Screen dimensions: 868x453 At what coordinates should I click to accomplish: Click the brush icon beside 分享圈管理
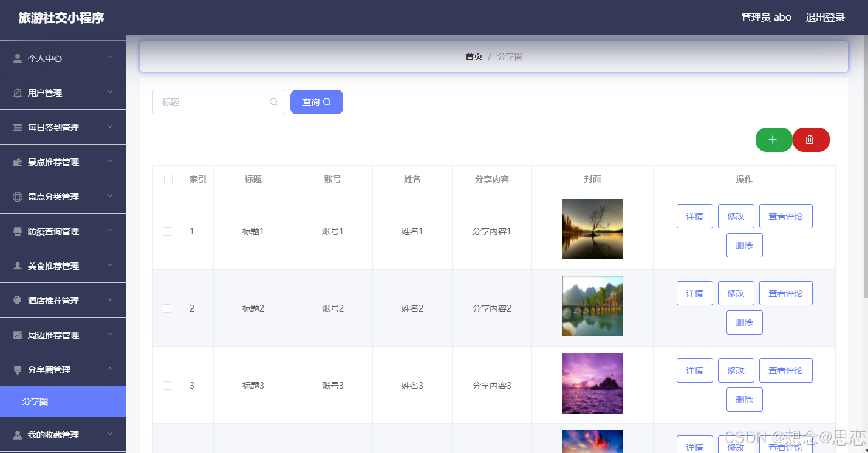point(18,370)
